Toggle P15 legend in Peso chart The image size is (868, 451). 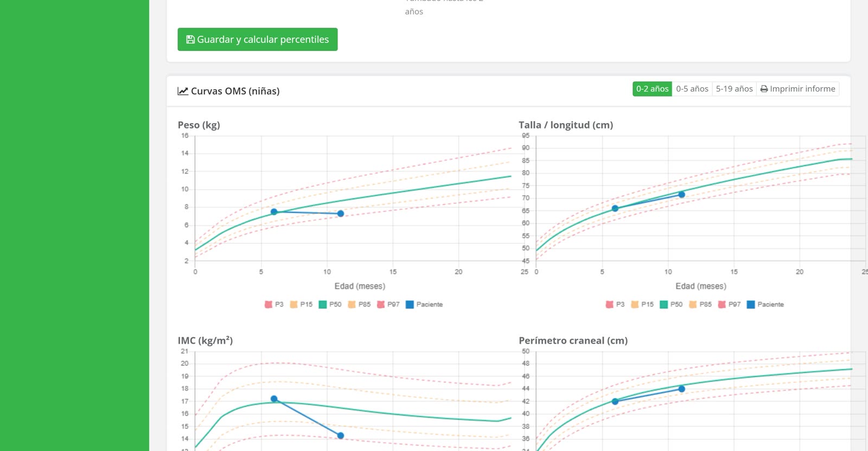point(301,305)
